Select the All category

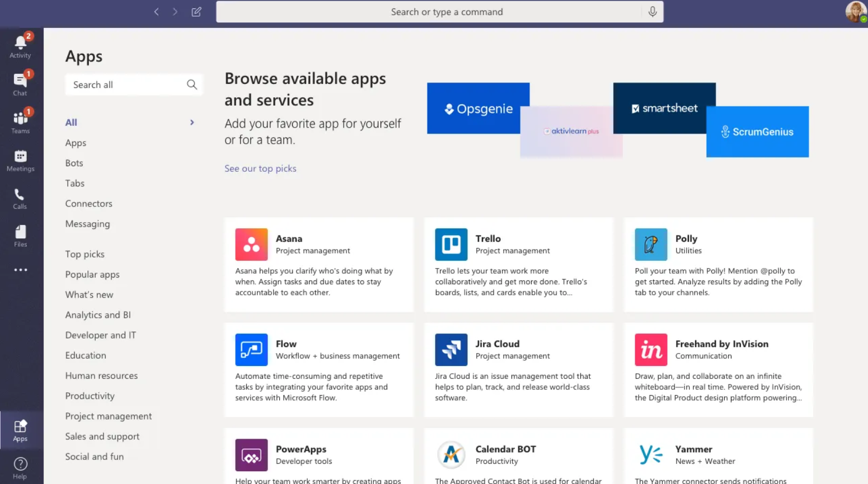(x=71, y=123)
